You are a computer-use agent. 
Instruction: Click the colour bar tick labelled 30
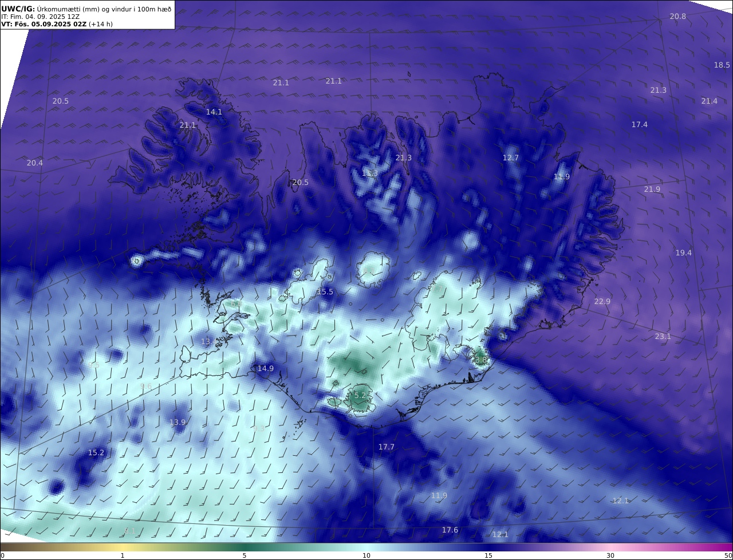[x=610, y=555]
